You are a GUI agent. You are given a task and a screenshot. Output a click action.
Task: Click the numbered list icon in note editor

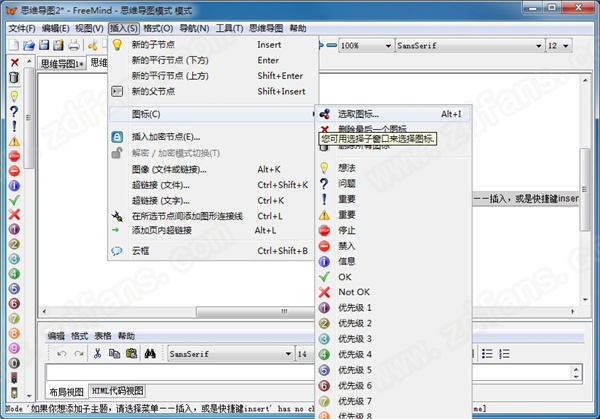504,354
